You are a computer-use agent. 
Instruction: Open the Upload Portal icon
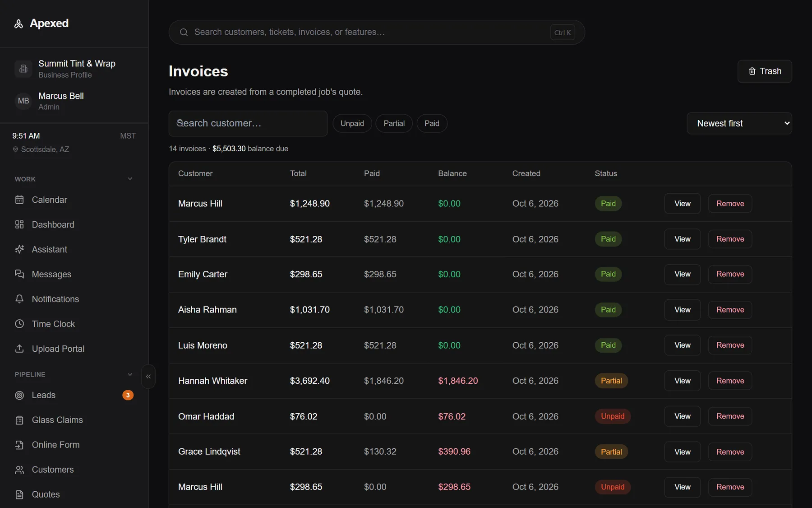(x=19, y=349)
